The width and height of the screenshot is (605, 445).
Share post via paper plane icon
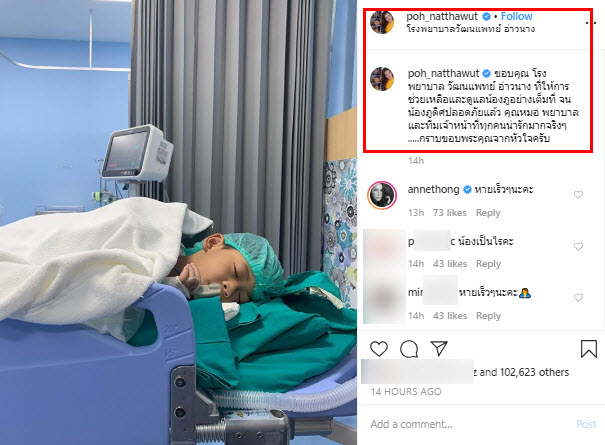(x=439, y=348)
